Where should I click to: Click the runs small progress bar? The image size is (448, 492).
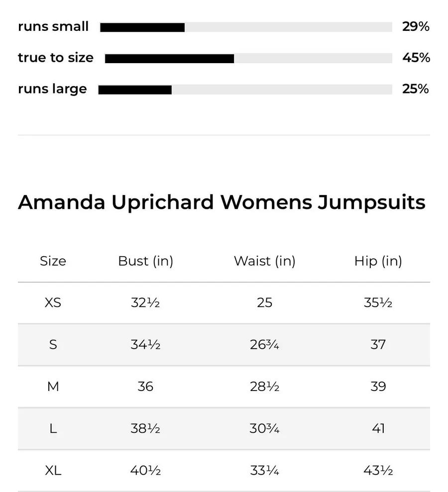pyautogui.click(x=246, y=27)
